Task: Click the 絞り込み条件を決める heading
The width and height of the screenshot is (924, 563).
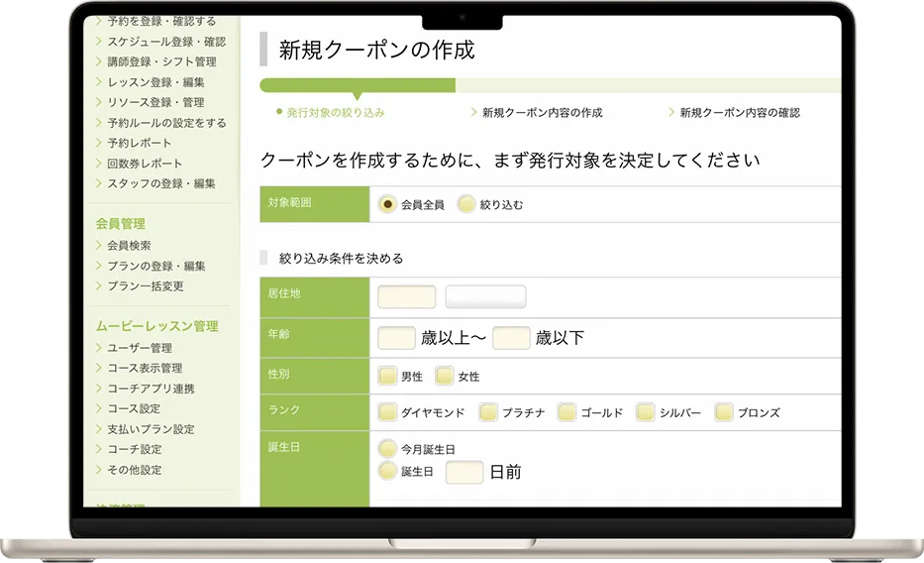Action: 342,259
